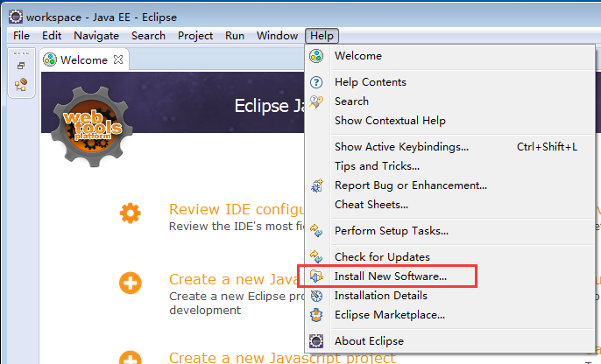
Task: Close the Welcome tab
Action: pyautogui.click(x=119, y=59)
